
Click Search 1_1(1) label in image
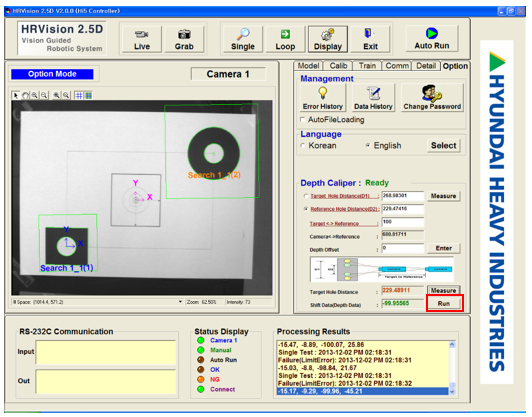(66, 268)
